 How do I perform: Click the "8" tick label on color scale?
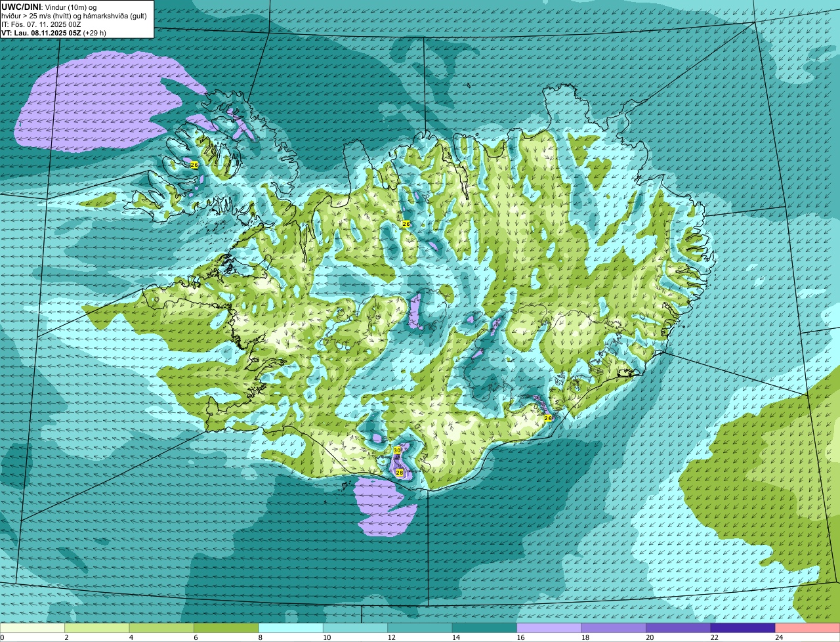pyautogui.click(x=260, y=637)
